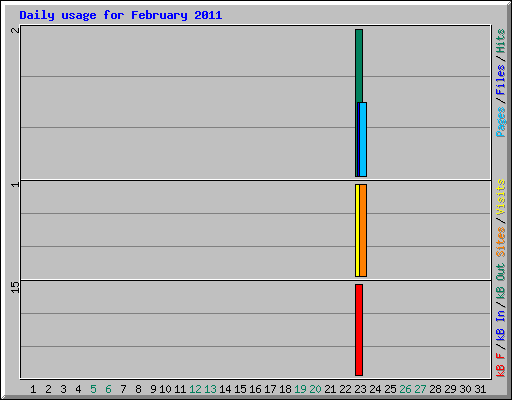The width and height of the screenshot is (512, 400).
Task: Click the 'kB In' legend label
Action: pos(500,326)
